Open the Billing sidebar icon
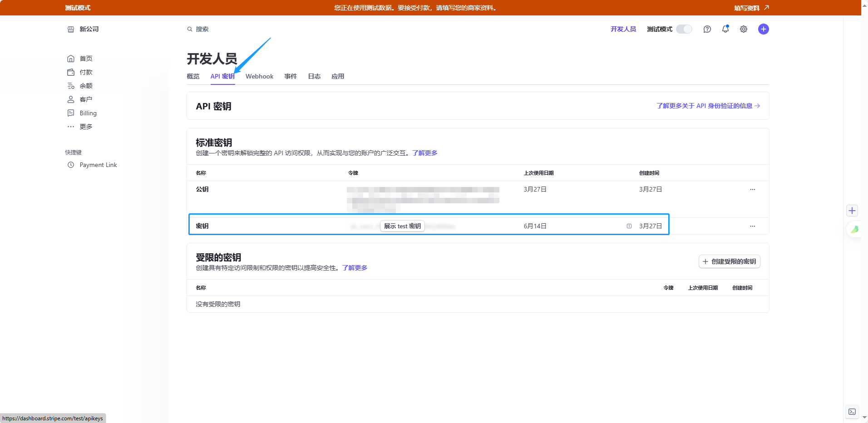 point(71,113)
